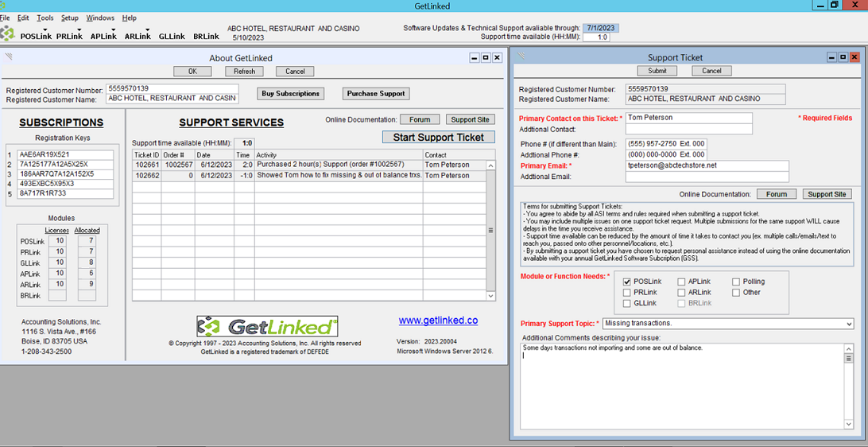This screenshot has width=868, height=447.
Task: Select ticket row 102661
Action: pyautogui.click(x=309, y=165)
